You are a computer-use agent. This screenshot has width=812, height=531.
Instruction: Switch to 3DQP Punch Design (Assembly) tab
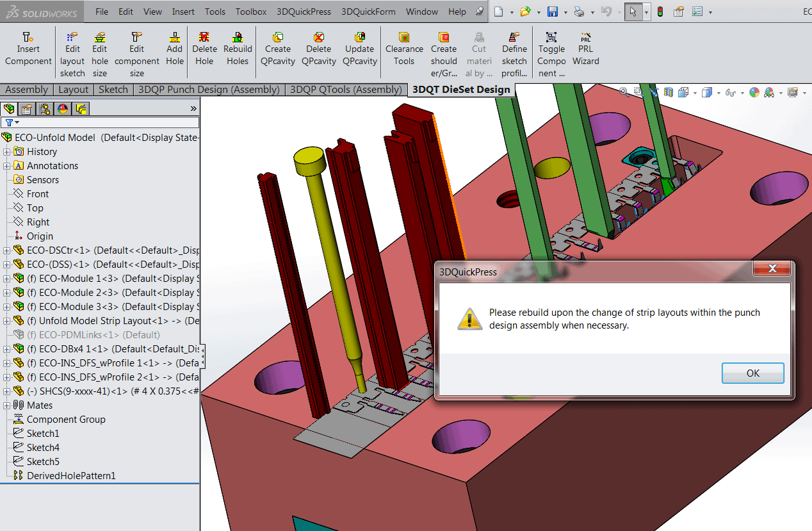[209, 90]
